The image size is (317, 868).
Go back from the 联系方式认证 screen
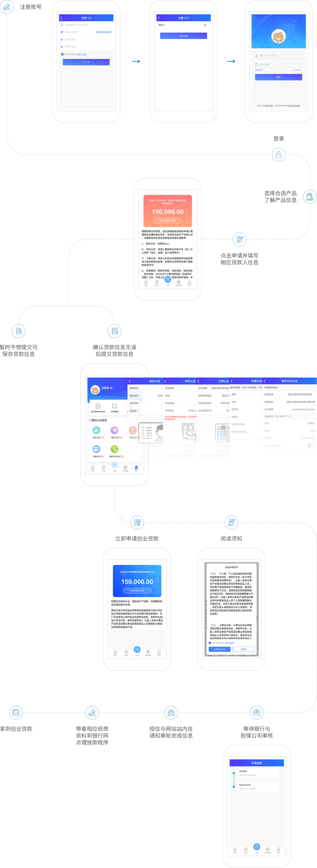point(265,381)
